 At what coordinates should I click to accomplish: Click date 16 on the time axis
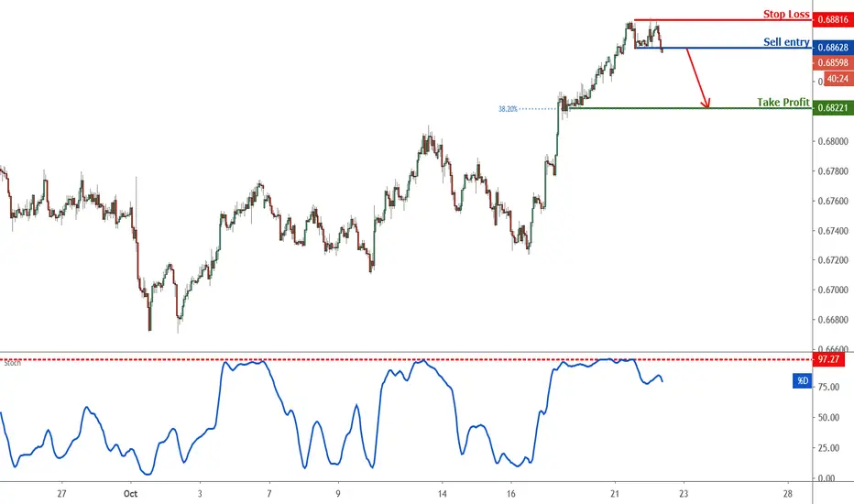[511, 494]
